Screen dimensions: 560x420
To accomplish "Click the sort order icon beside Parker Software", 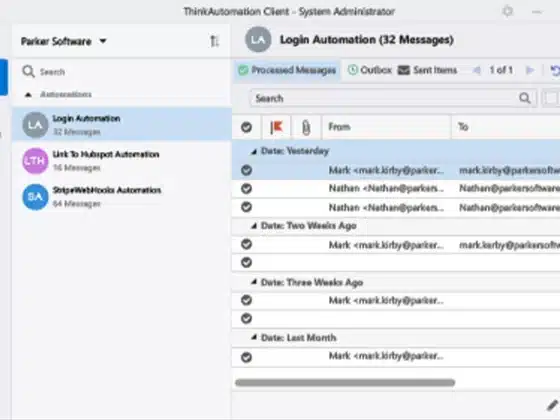I will coord(214,41).
